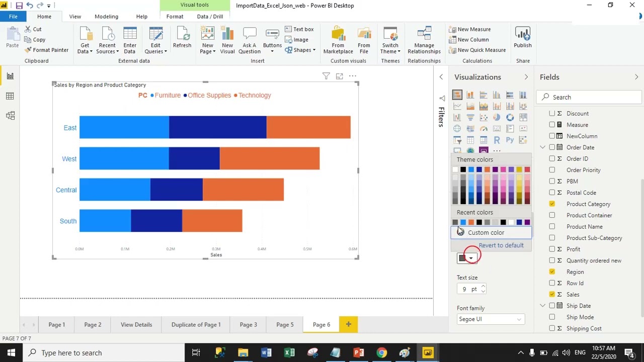Viewport: 644px width, 362px height.
Task: Select the slicer visualization
Action: [x=457, y=140]
